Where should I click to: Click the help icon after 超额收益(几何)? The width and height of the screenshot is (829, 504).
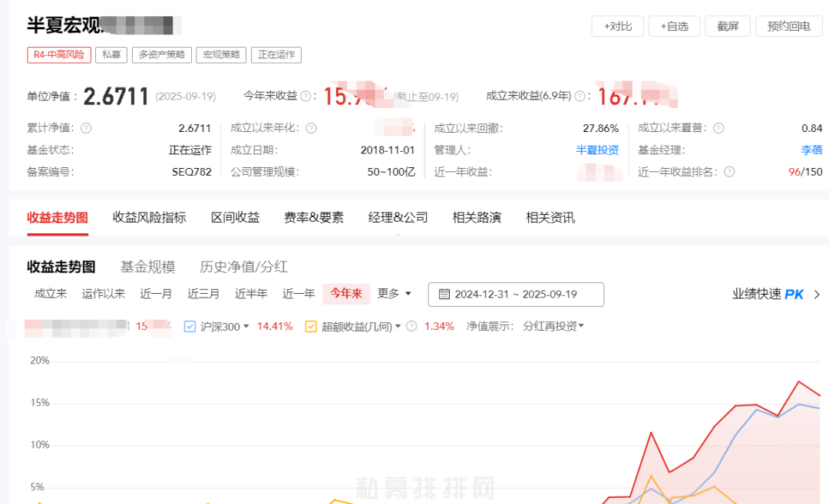point(411,327)
